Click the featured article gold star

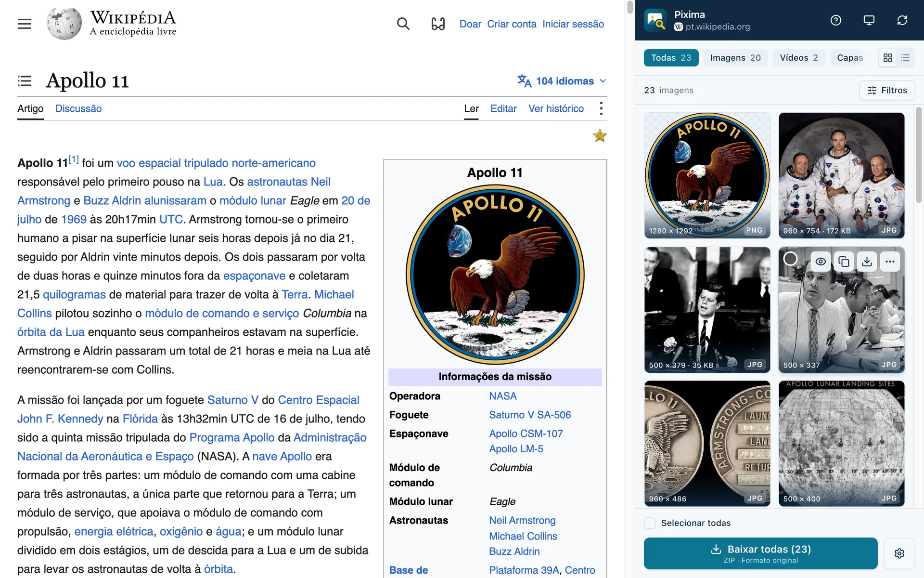click(x=600, y=136)
